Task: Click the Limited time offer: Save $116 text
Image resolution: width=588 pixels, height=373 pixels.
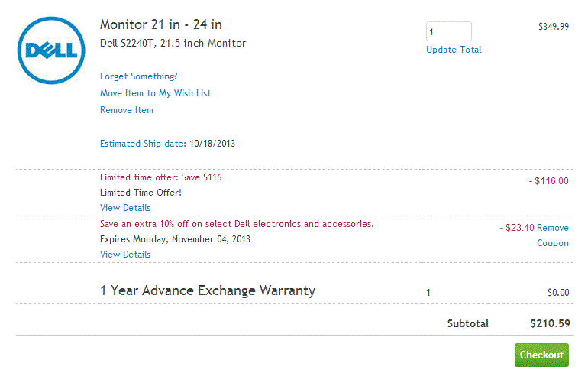Action: (x=160, y=177)
